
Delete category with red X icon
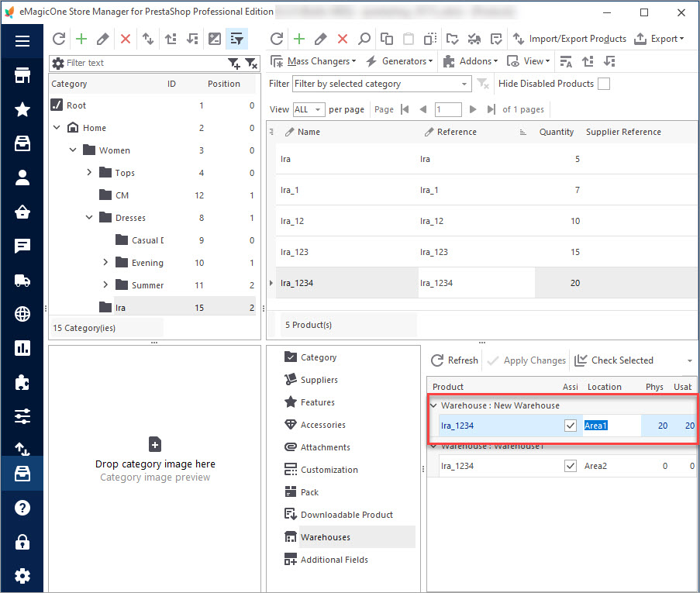[x=126, y=39]
